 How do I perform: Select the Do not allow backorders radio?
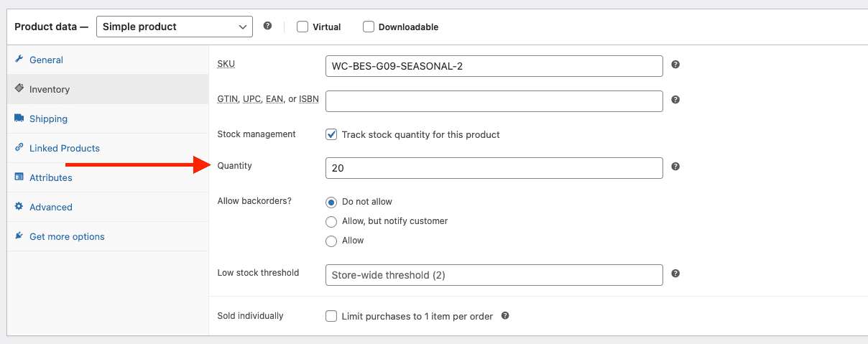click(x=331, y=202)
